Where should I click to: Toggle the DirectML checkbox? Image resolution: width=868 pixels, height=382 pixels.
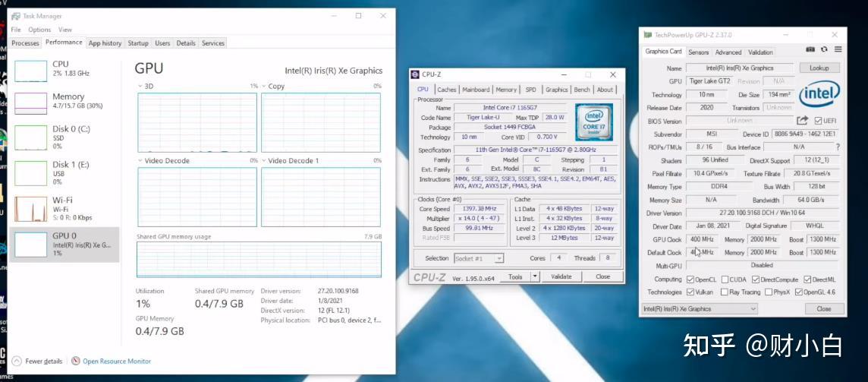pos(807,279)
